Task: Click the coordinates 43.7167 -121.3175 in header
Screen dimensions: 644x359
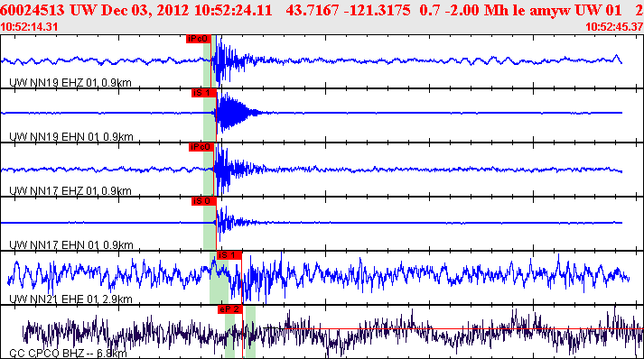Action: point(348,10)
